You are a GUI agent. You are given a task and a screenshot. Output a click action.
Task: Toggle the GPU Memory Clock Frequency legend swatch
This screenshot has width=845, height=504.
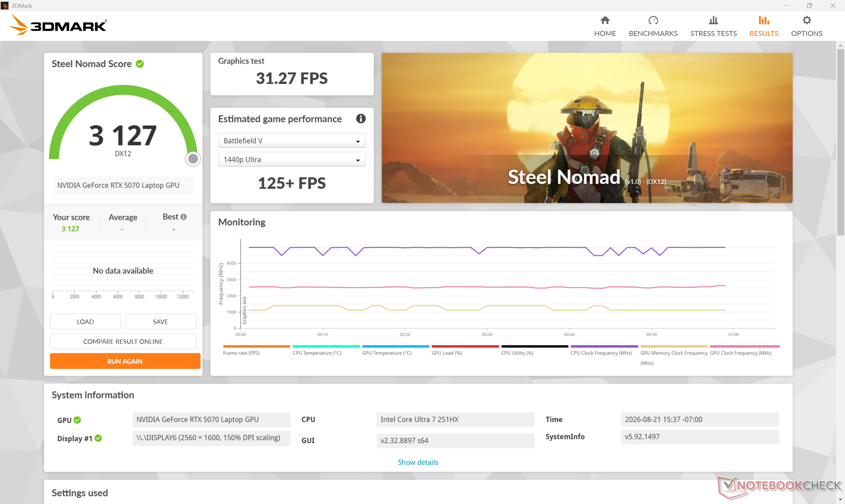[x=674, y=346]
